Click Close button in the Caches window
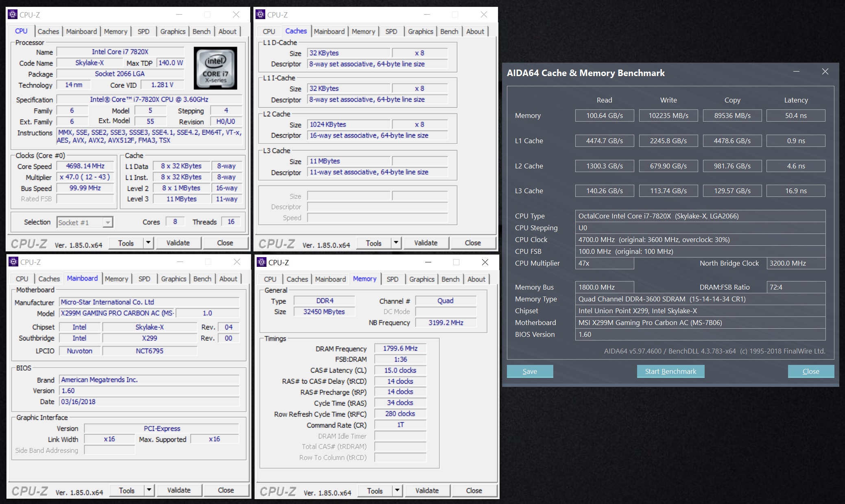This screenshot has width=845, height=504. click(x=473, y=242)
